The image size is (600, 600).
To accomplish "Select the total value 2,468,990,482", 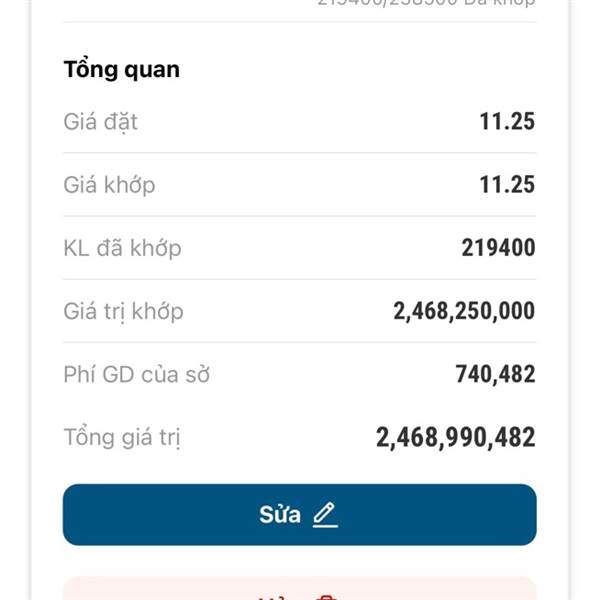I will [x=455, y=437].
